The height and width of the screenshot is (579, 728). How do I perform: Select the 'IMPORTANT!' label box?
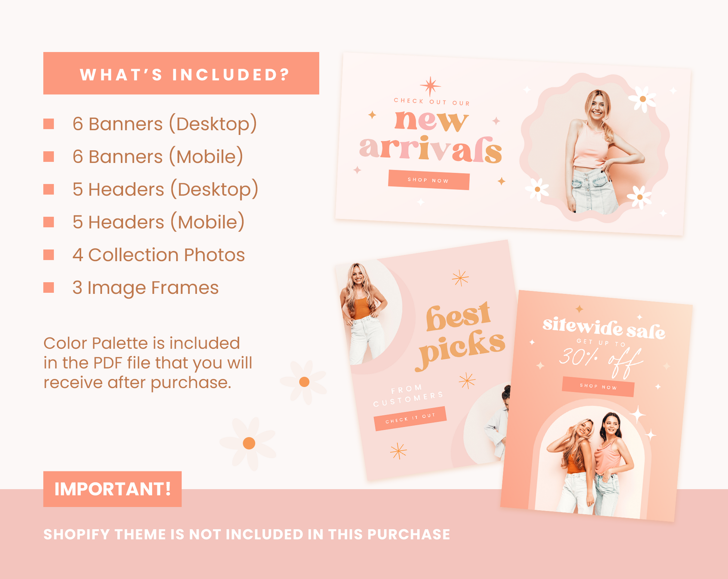(x=112, y=489)
